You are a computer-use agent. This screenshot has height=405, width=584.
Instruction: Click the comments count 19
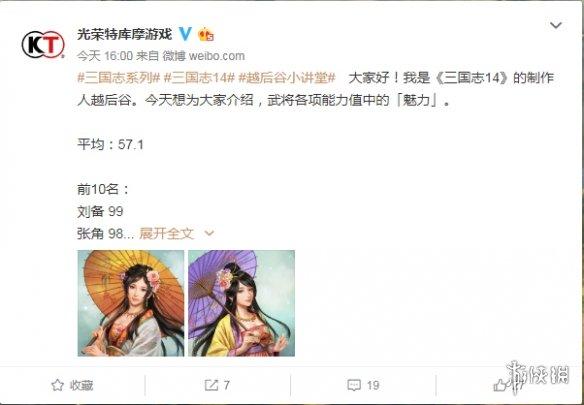coord(373,385)
